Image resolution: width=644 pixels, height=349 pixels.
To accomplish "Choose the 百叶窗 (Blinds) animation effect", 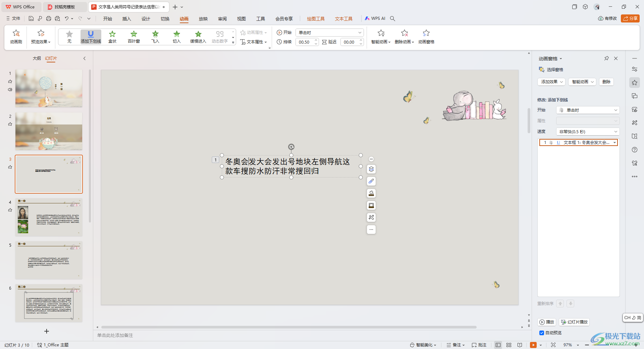I will click(x=133, y=37).
